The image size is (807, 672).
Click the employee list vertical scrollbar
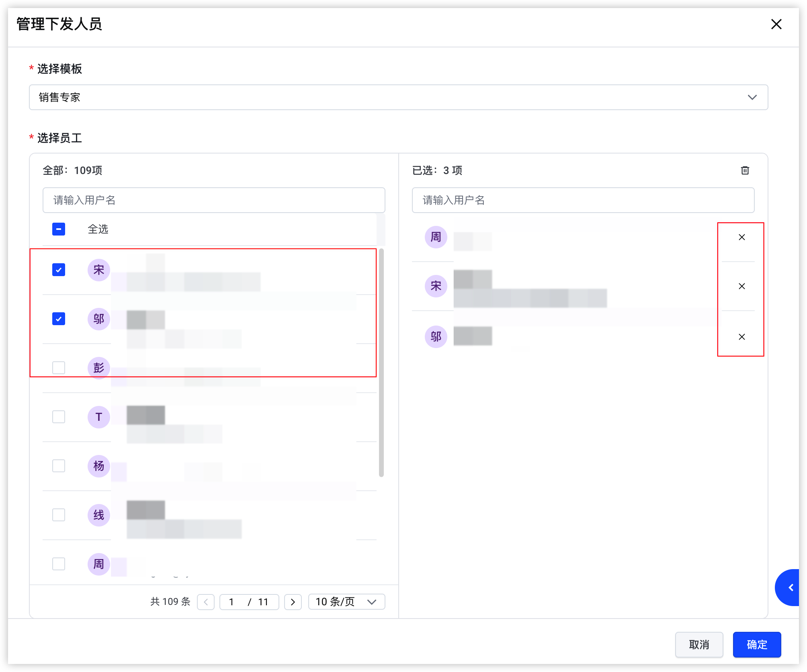pyautogui.click(x=381, y=363)
